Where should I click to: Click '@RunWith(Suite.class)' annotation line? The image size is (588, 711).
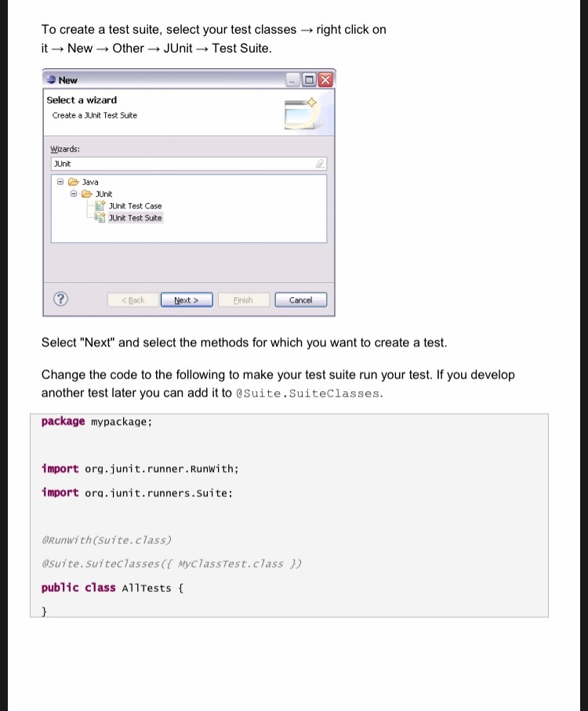point(107,540)
